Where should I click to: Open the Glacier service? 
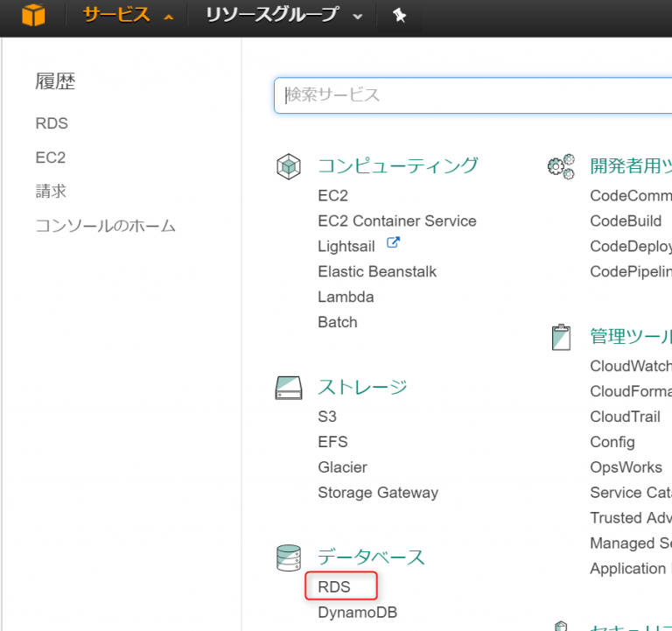[x=342, y=467]
